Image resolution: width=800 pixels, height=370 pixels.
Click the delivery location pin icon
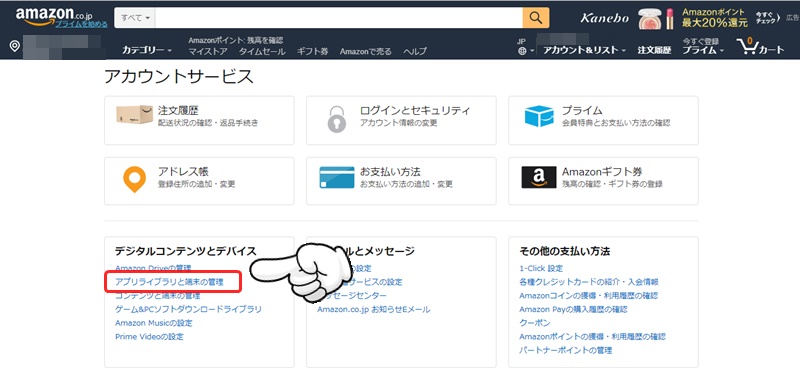(15, 46)
